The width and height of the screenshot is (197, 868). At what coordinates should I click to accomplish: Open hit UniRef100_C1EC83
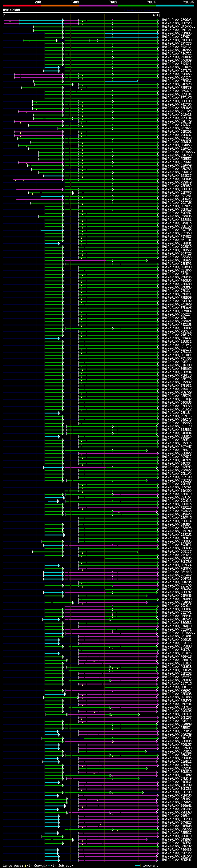tap(177, 40)
